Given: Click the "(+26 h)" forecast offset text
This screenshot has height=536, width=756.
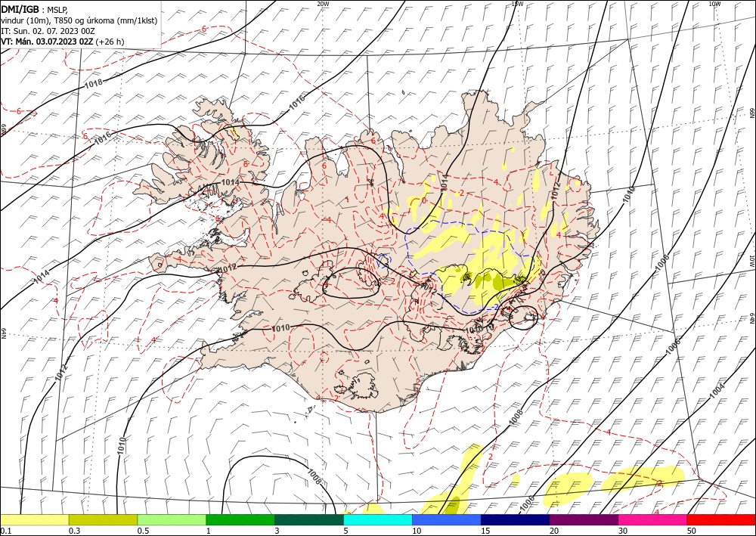Looking at the screenshot, I should [x=110, y=42].
